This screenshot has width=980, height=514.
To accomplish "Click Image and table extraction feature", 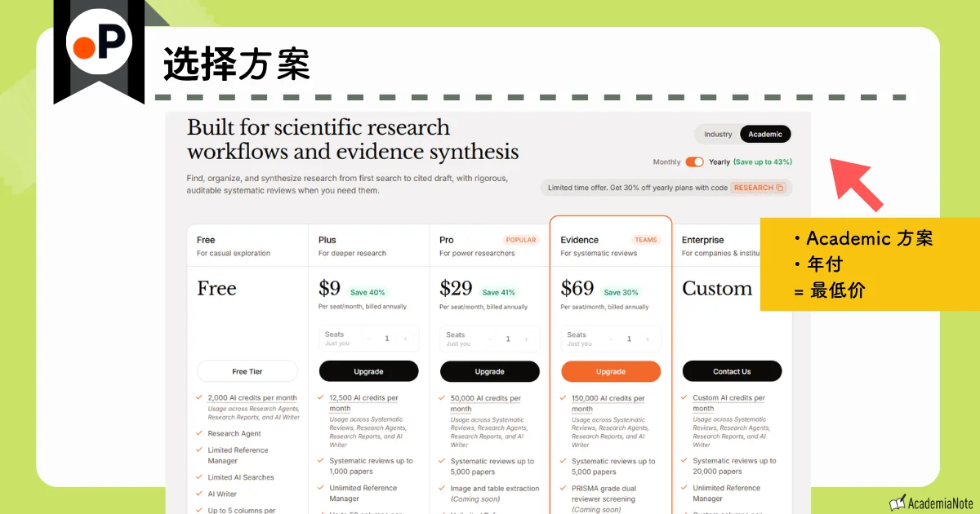I will (495, 494).
